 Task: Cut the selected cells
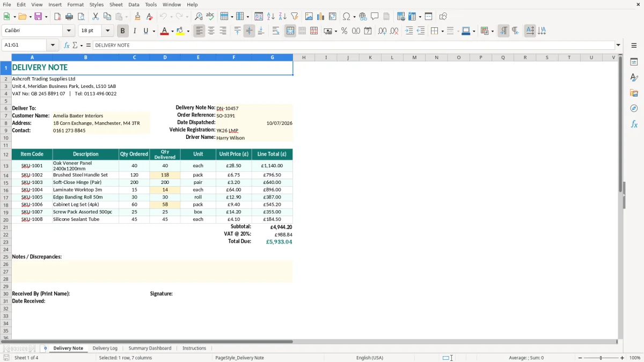[x=96, y=17]
